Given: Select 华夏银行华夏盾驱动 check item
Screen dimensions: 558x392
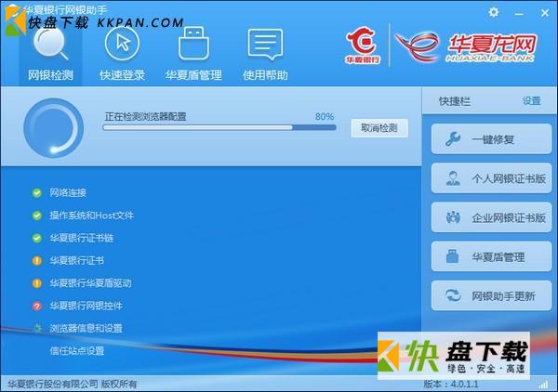Looking at the screenshot, I should click(x=90, y=283).
